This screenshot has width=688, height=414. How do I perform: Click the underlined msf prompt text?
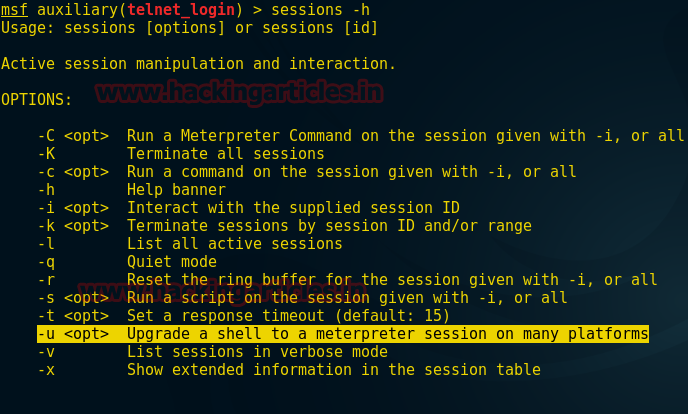pos(14,10)
